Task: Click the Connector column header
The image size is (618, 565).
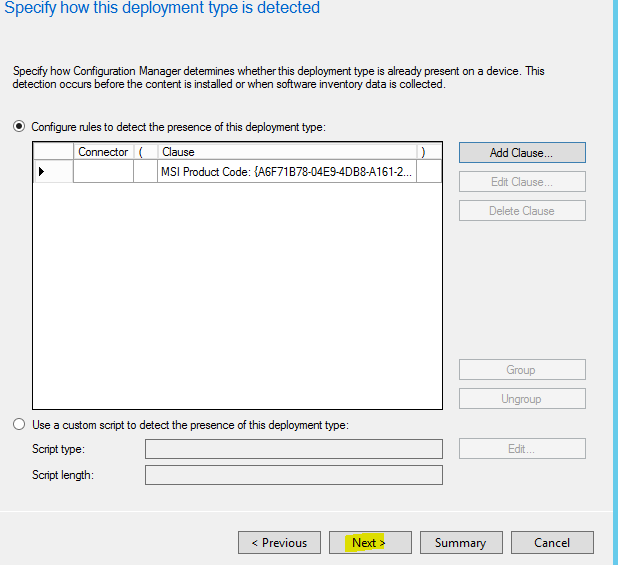Action: tap(103, 152)
